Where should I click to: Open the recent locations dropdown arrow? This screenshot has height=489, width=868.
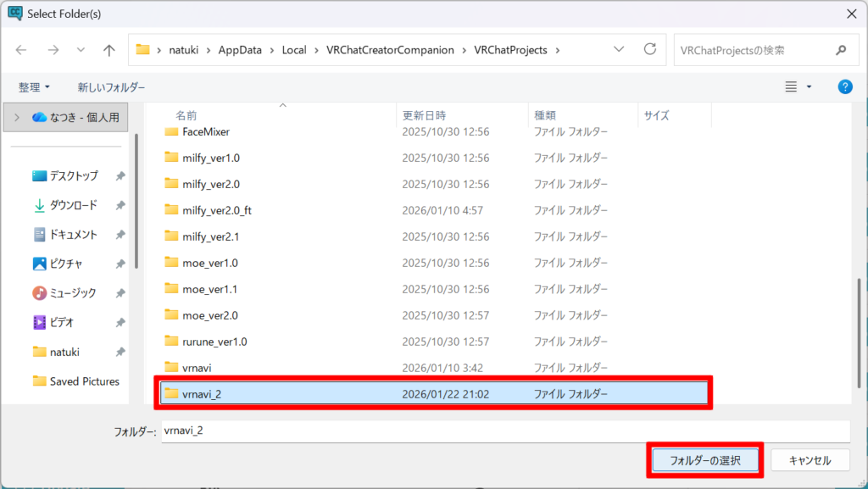tap(81, 50)
